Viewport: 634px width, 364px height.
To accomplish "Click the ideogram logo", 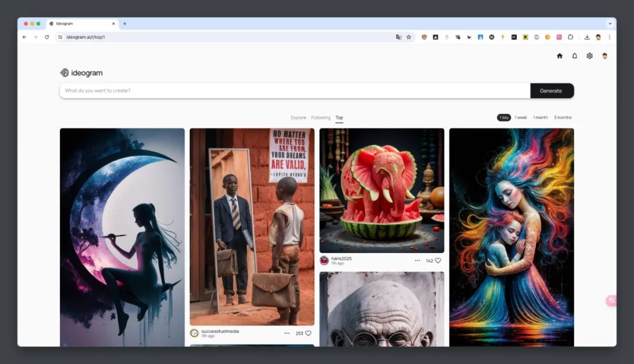I will point(81,73).
